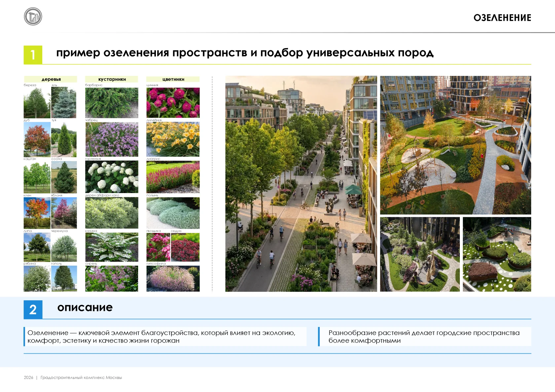The width and height of the screenshot is (555, 392).
Task: Open the aerial courtyard playground photo
Action: [456, 145]
